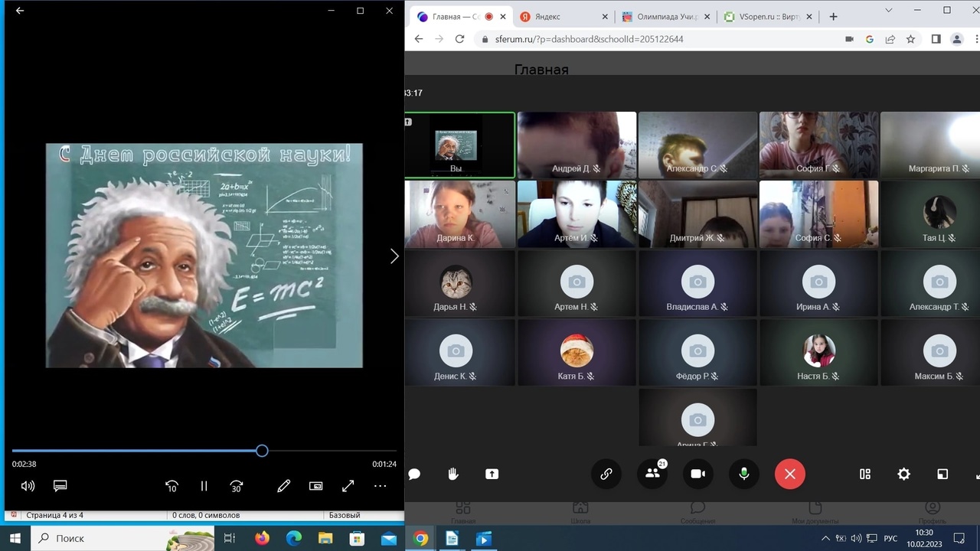Bookmark this page with the star
This screenshot has width=980, height=551.
910,39
